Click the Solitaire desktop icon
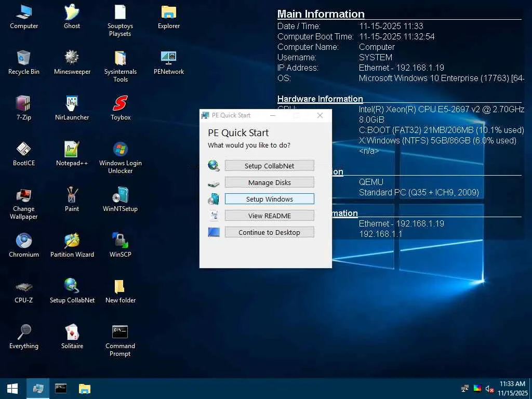532x399 pixels. click(72, 337)
